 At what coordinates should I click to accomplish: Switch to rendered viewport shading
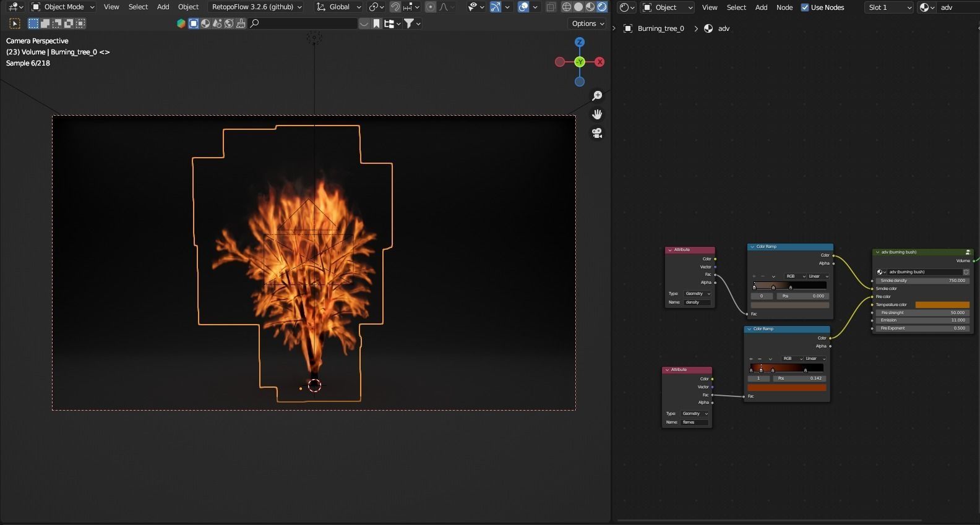click(x=602, y=7)
